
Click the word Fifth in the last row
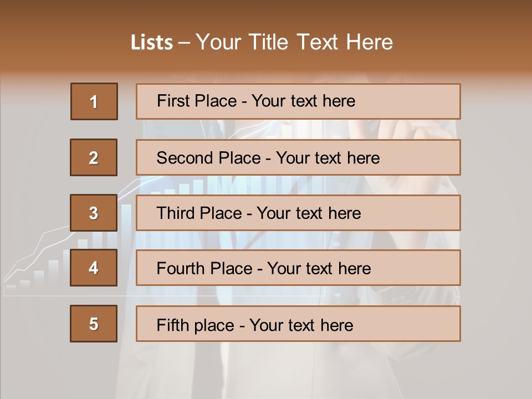(x=173, y=325)
